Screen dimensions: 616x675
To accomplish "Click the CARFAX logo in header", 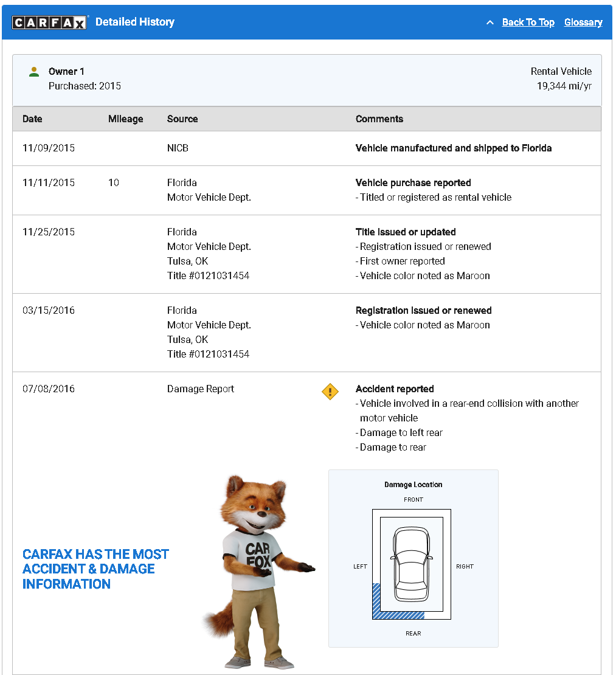I will 49,22.
